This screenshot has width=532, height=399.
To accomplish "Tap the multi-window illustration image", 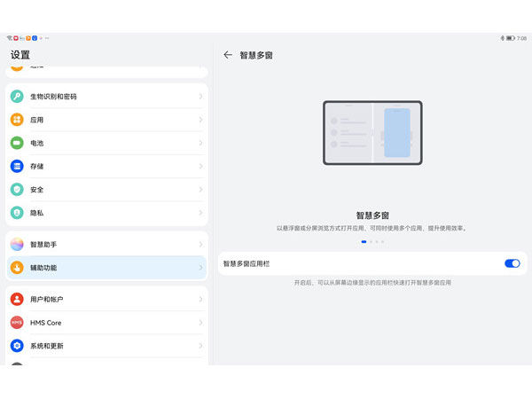I will tap(372, 133).
